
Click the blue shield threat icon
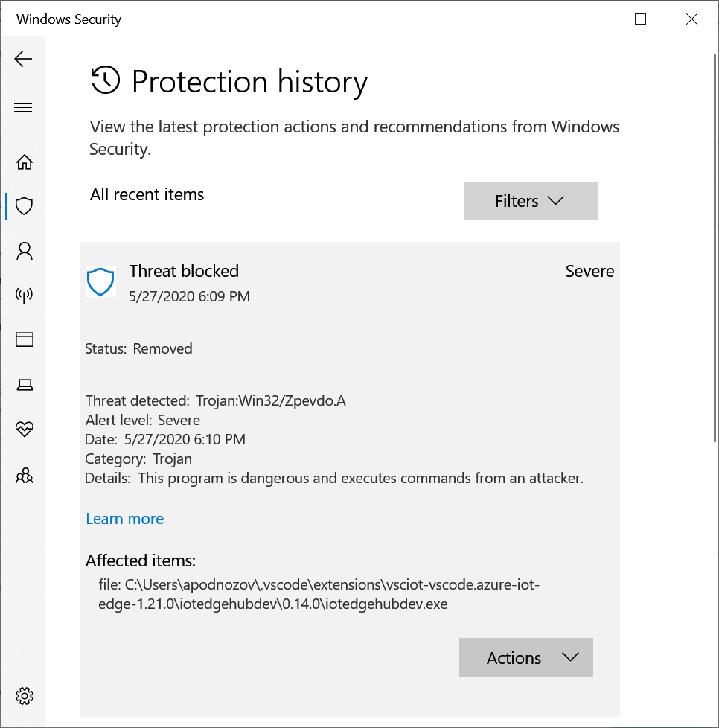click(100, 282)
